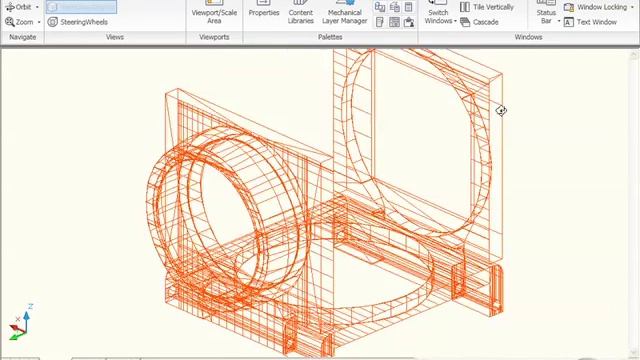Viewport: 640px width, 360px height.
Task: Expand the Zoom options arrow
Action: pyautogui.click(x=39, y=22)
